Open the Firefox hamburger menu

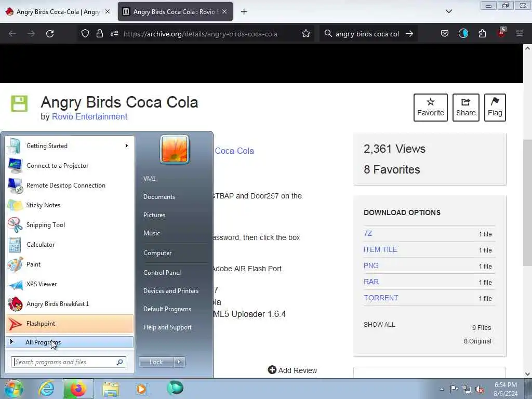pyautogui.click(x=520, y=33)
